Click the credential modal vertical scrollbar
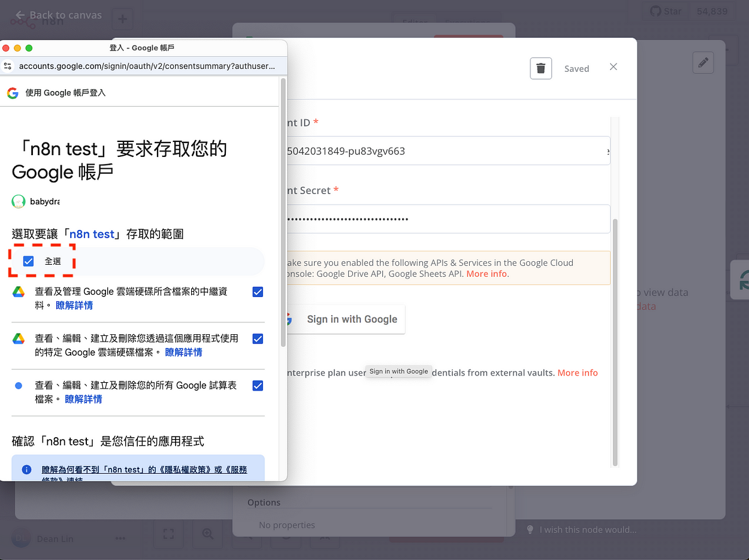The width and height of the screenshot is (749, 560). pos(615,341)
